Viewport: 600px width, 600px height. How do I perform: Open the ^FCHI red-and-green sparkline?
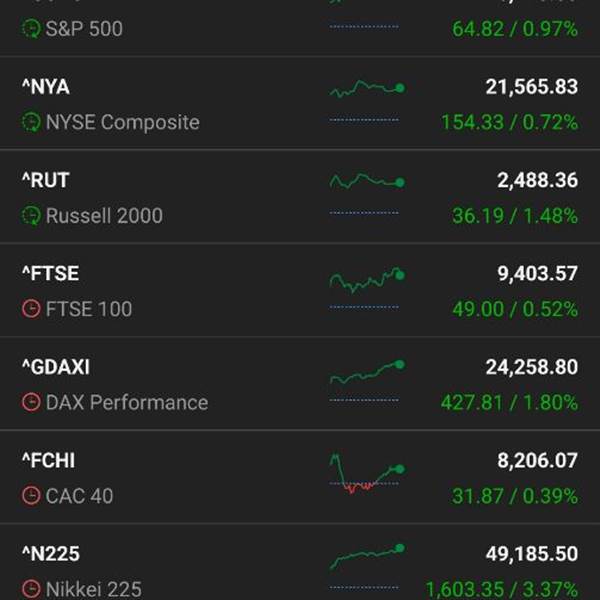click(x=366, y=473)
